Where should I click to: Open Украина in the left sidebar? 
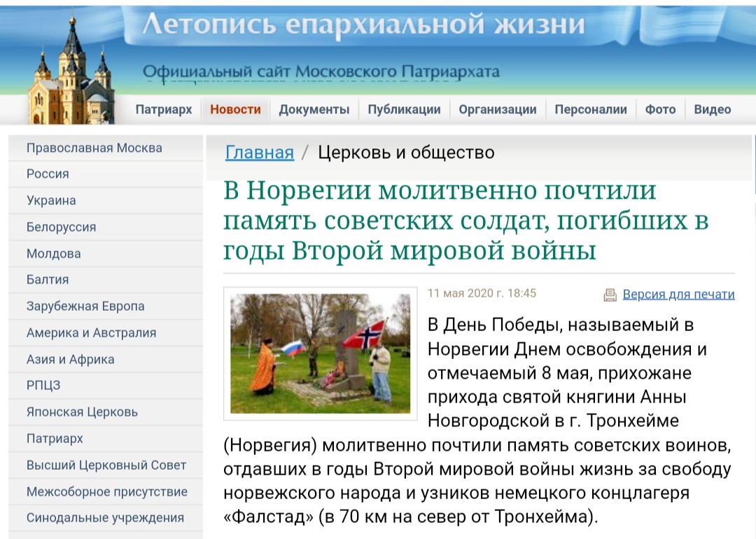point(51,200)
